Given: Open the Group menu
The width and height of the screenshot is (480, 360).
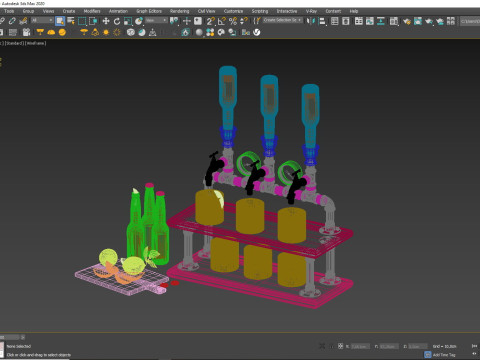Looking at the screenshot, I should (x=28, y=11).
